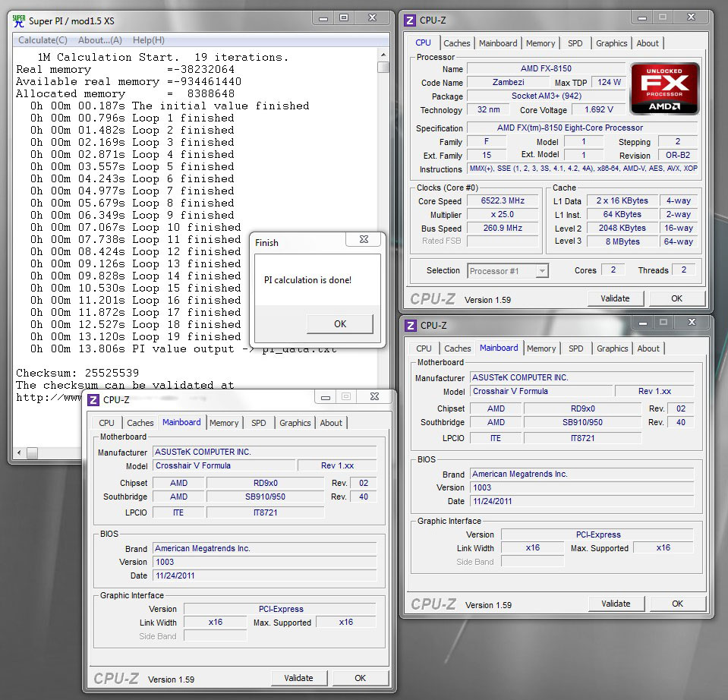Image resolution: width=728 pixels, height=700 pixels.
Task: Open SPD tab in top-right CPU-Z window
Action: (575, 43)
